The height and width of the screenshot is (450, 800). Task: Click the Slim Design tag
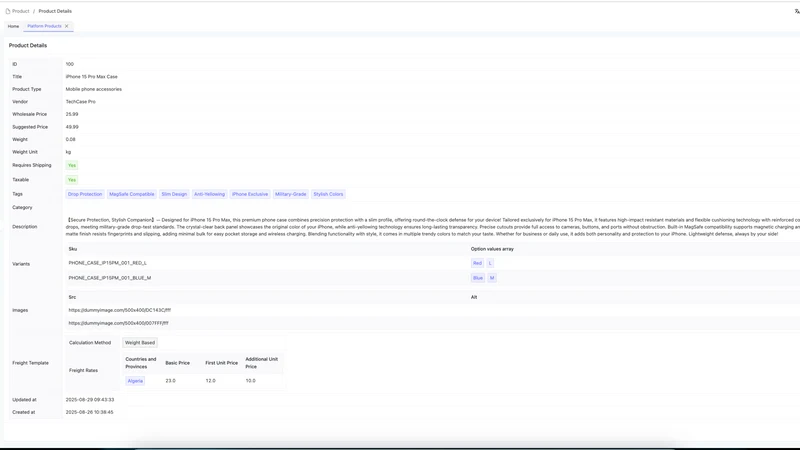point(174,194)
